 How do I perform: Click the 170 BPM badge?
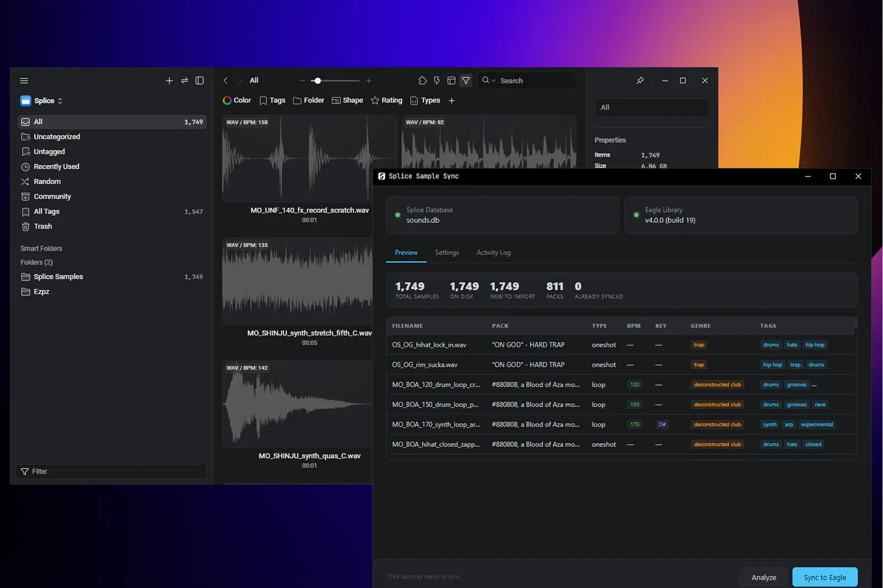point(635,424)
